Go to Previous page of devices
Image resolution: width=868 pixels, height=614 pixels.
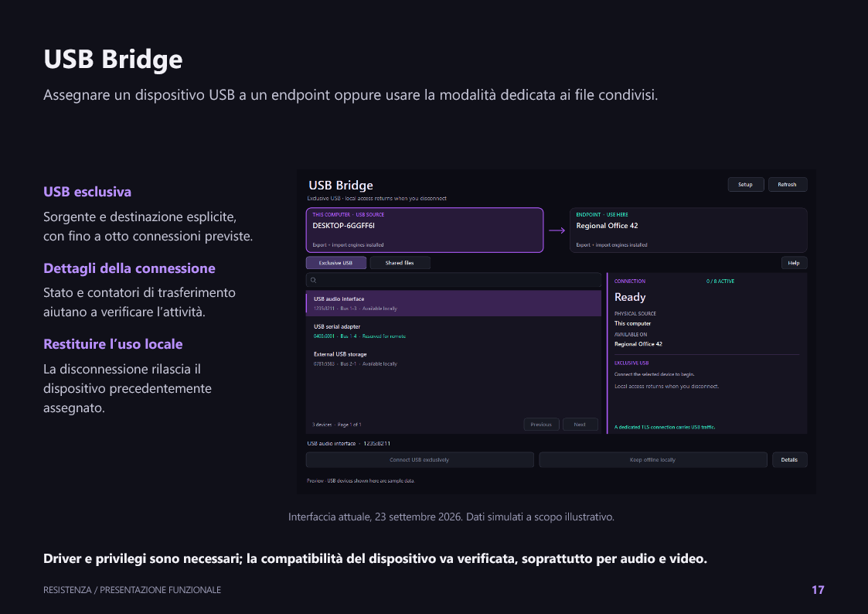[541, 425]
